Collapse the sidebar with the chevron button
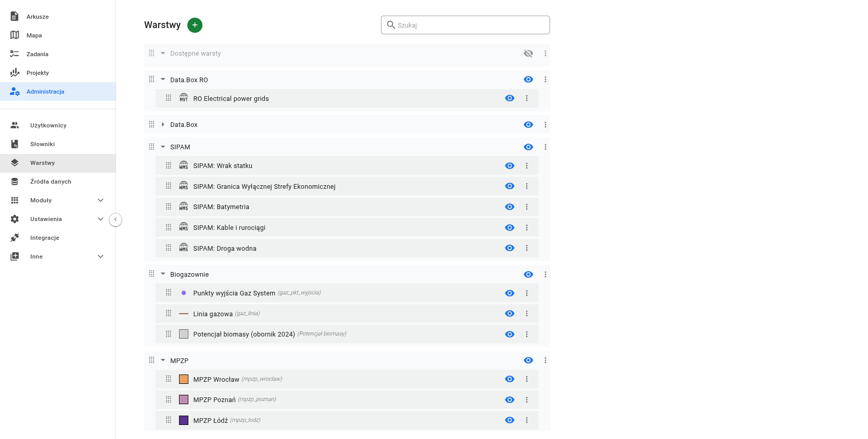 pos(116,219)
